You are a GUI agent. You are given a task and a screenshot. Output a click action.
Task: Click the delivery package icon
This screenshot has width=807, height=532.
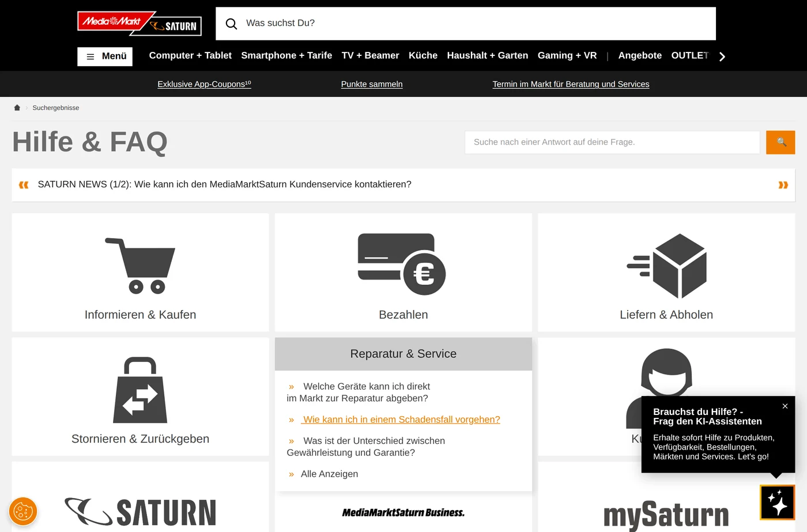click(x=667, y=266)
